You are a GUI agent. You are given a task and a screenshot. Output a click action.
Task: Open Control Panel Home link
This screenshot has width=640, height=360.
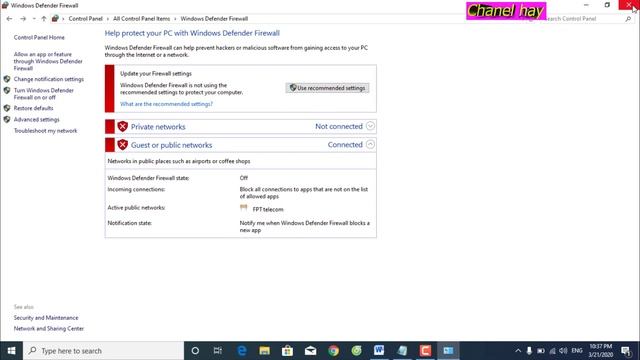coord(39,37)
